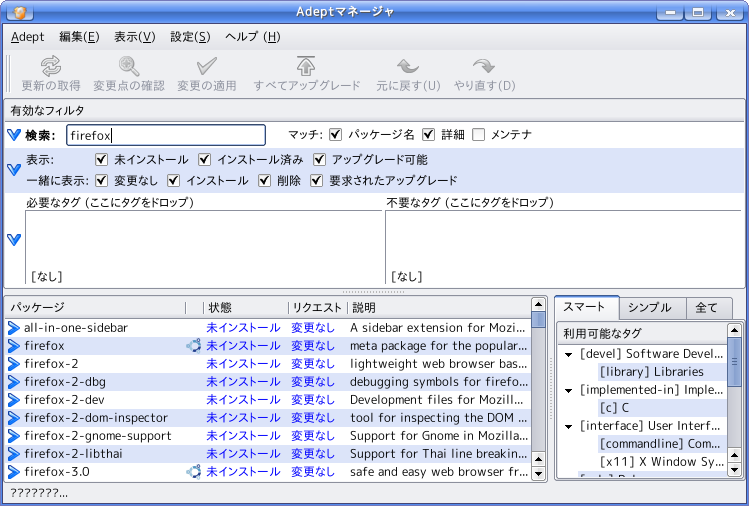
Task: Switch to the 全て tab
Action: pyautogui.click(x=708, y=308)
